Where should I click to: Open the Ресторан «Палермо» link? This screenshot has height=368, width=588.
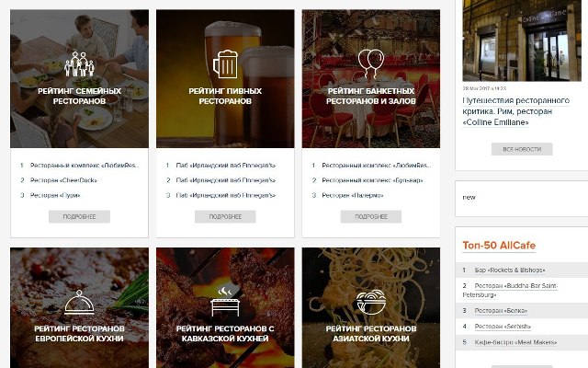click(x=353, y=195)
